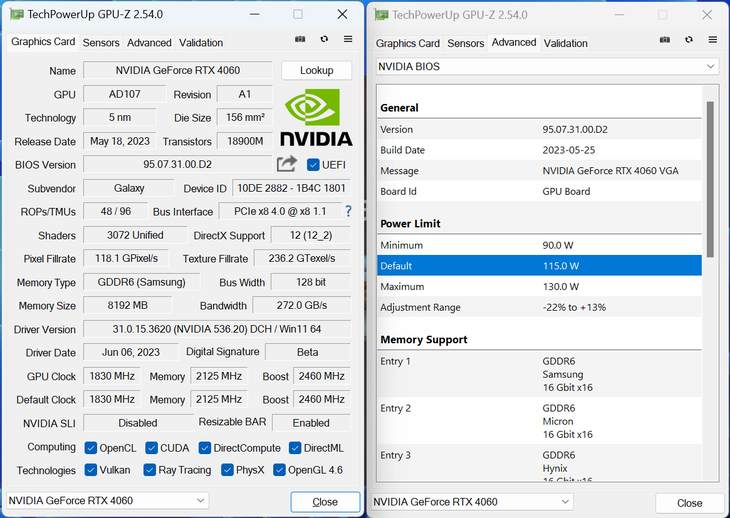Open Validation tab in right window

(x=566, y=43)
